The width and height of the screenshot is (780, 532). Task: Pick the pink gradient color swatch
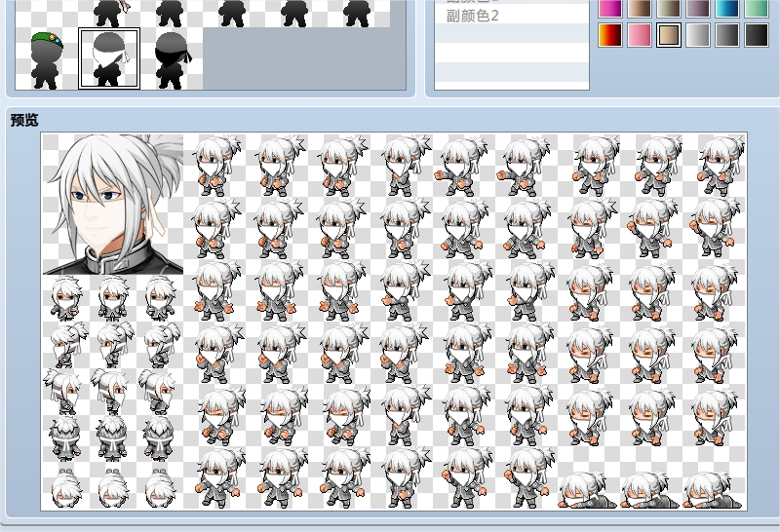640,35
